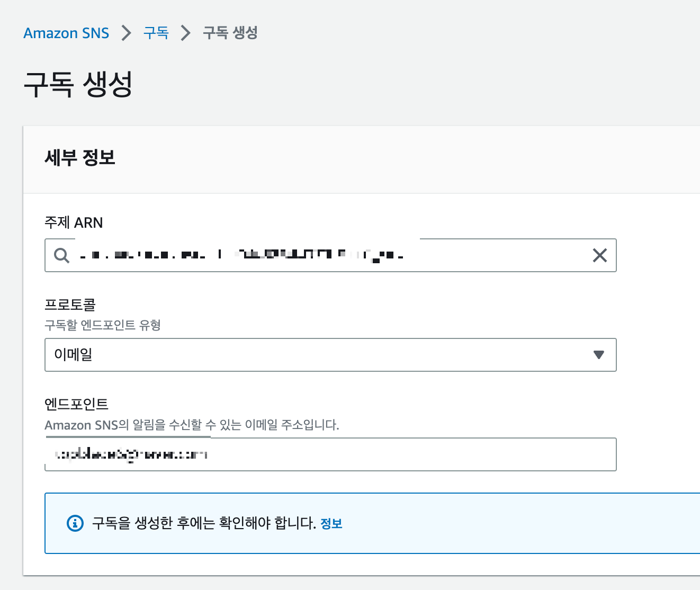Open the Amazon SNS breadcrumb link

coord(66,33)
